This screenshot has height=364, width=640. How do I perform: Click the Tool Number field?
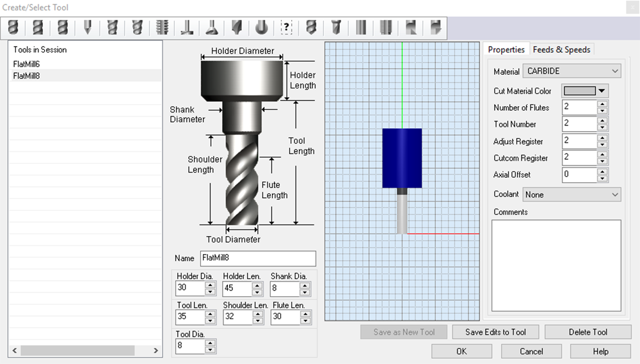click(579, 124)
